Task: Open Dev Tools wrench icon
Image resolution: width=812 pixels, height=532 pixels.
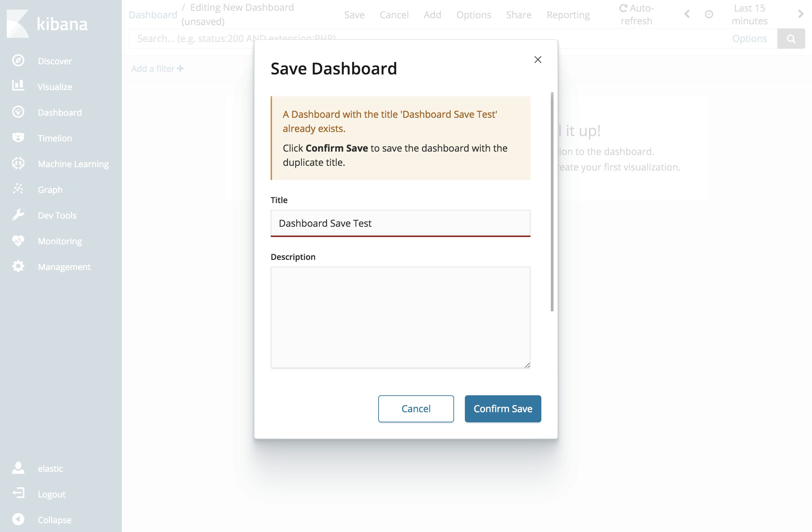Action: [18, 215]
